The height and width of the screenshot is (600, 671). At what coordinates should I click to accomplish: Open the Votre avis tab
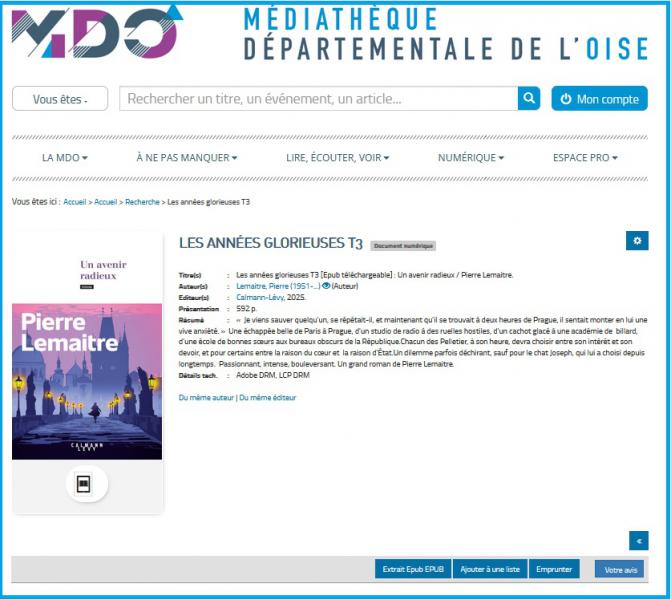[619, 569]
